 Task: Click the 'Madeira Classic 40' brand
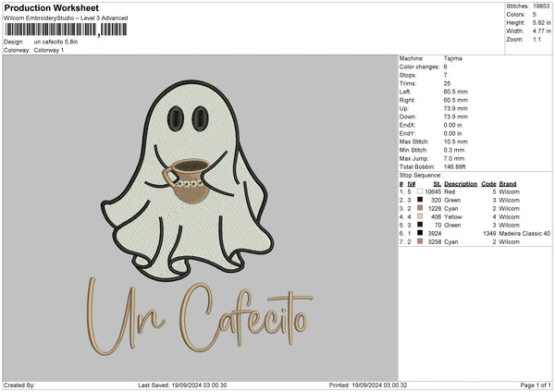(x=524, y=234)
